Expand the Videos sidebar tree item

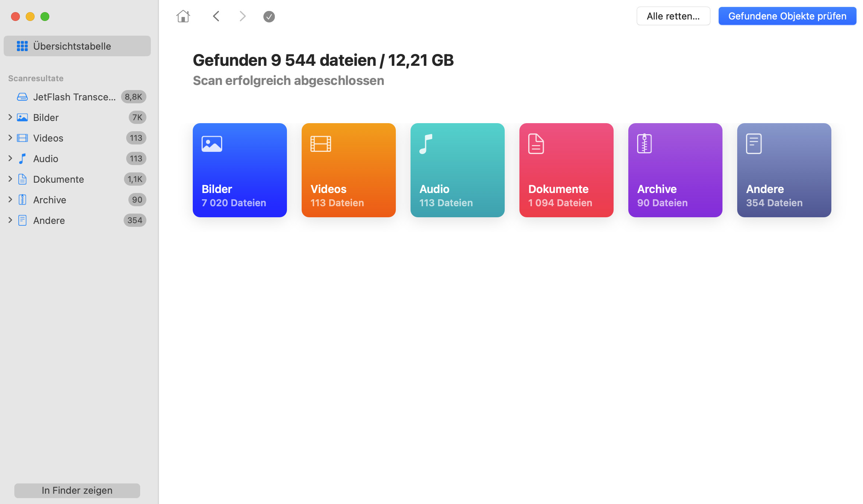(x=8, y=138)
